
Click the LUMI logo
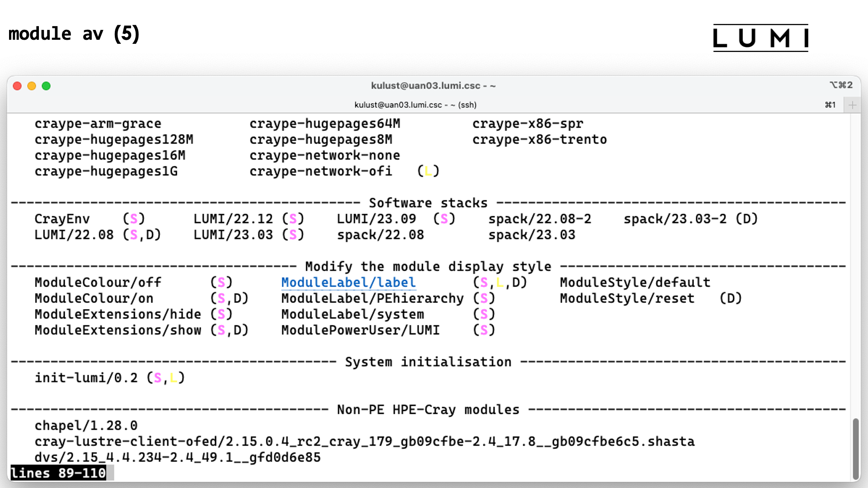761,38
